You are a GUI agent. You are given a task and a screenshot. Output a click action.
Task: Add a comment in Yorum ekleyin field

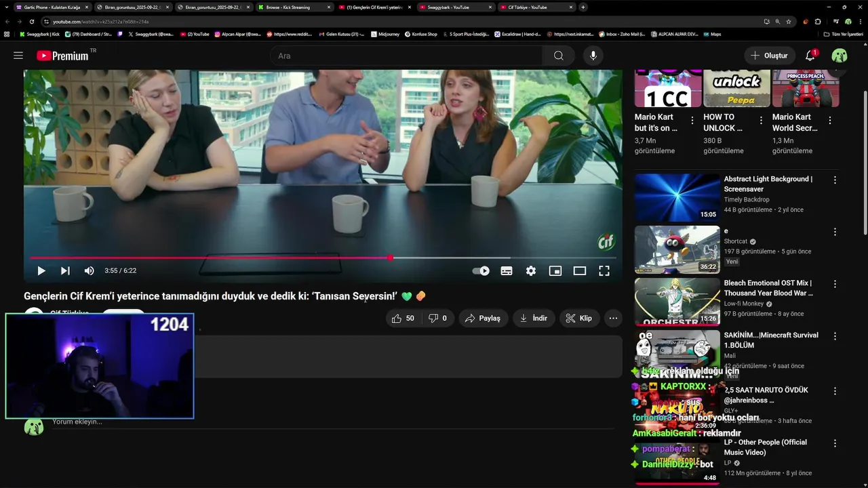click(x=332, y=422)
